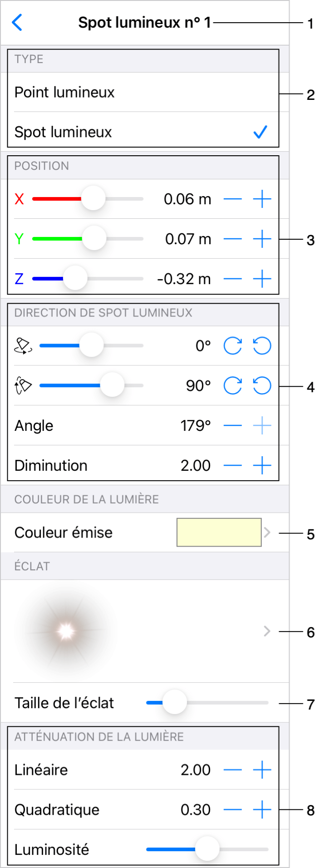
Task: Expand the éclat flare selection chevron
Action: tap(267, 631)
